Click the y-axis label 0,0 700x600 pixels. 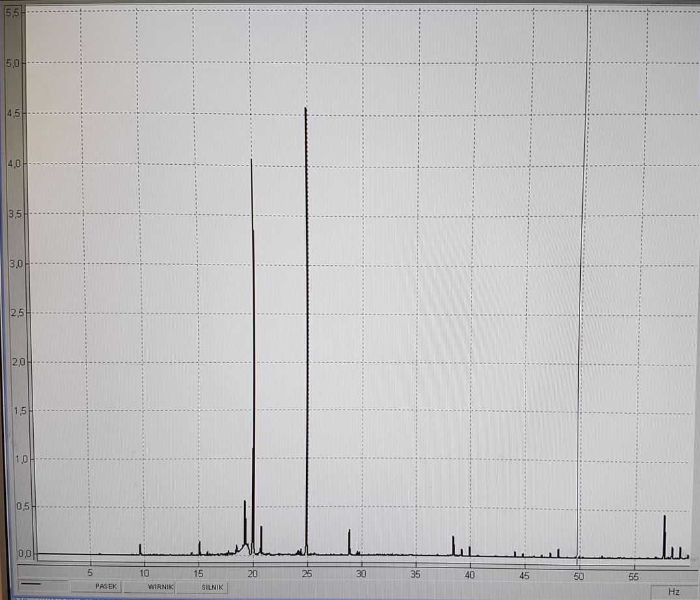pos(25,554)
